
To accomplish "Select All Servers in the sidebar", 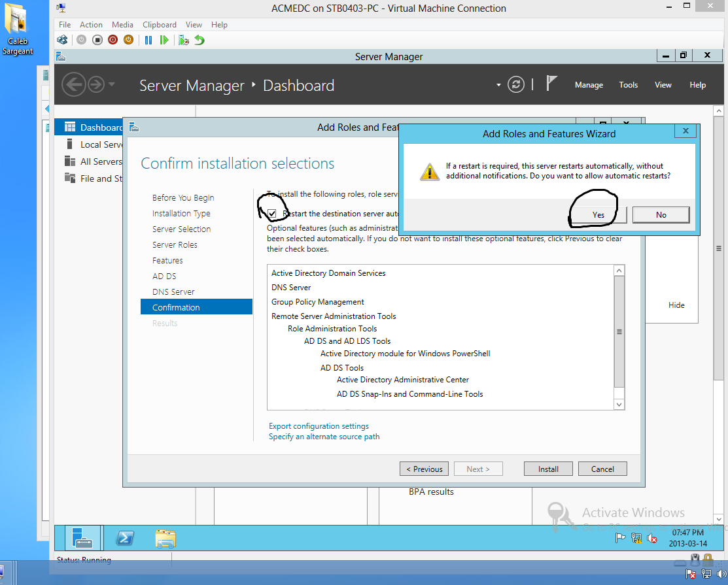I will tap(89, 161).
